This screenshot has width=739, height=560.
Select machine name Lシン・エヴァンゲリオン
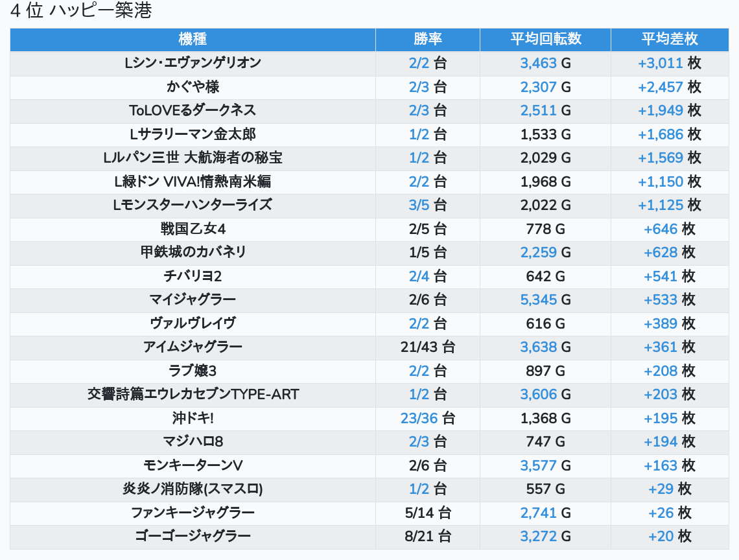tap(193, 63)
